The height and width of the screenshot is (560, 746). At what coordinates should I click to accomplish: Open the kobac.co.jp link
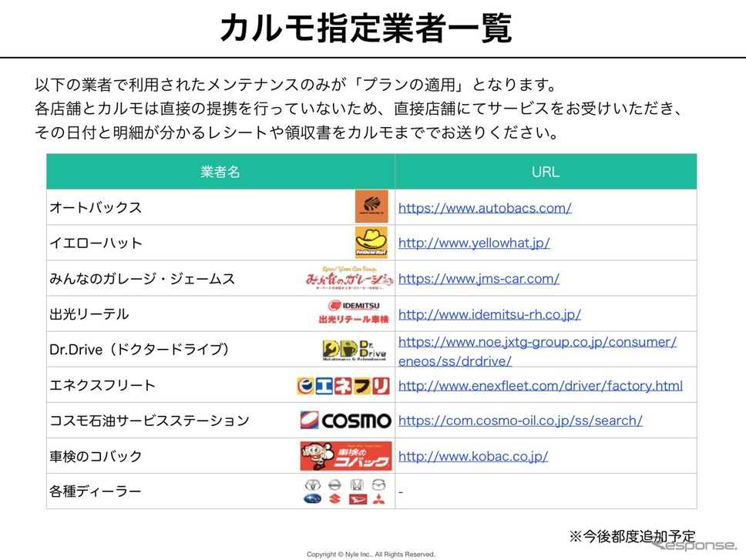point(473,456)
